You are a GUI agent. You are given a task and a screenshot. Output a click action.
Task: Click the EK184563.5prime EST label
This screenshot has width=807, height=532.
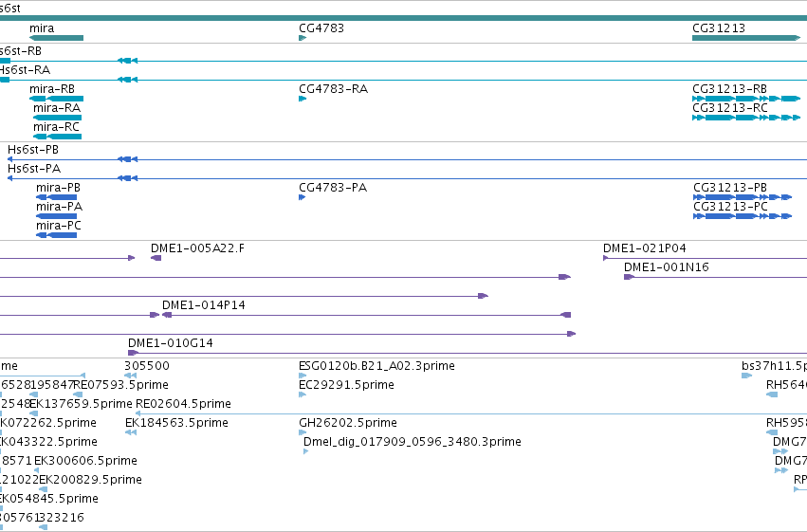point(177,424)
